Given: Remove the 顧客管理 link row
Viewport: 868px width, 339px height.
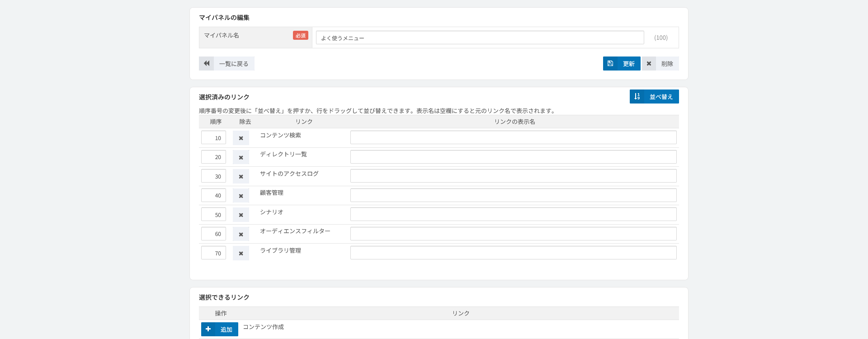Looking at the screenshot, I should click(x=241, y=196).
